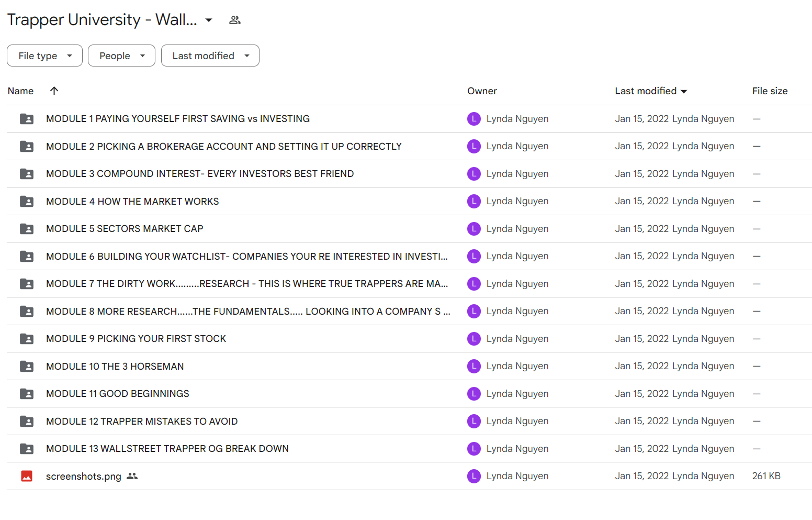
Task: Click the MODULE 10 shared folder icon
Action: [x=27, y=367]
